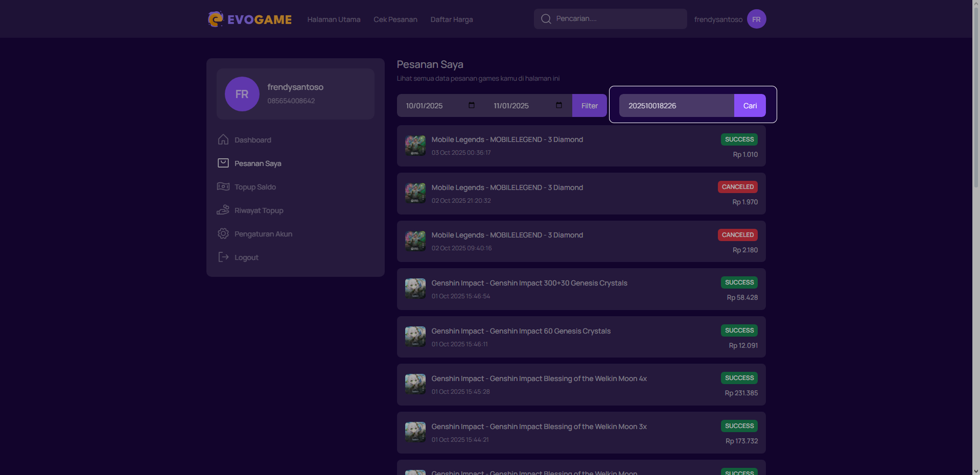Click the thumbnail of the 300+30 Genesis Crystals order
This screenshot has height=475, width=980.
click(x=415, y=289)
